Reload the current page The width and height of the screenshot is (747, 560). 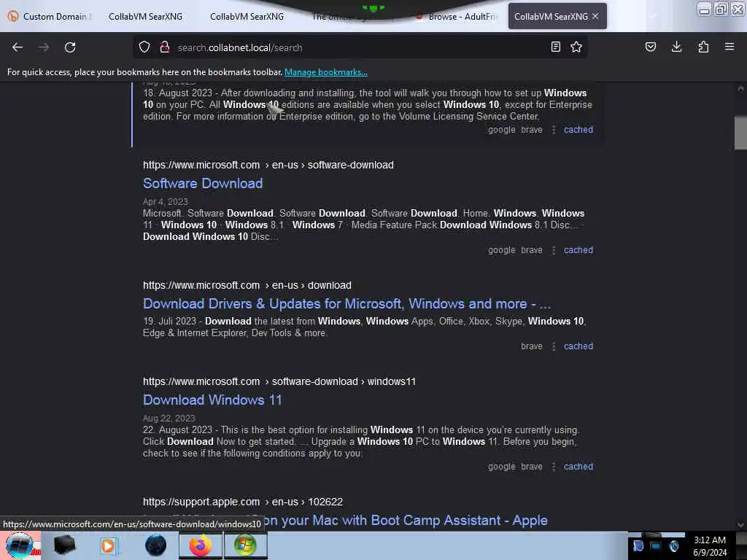[x=70, y=47]
